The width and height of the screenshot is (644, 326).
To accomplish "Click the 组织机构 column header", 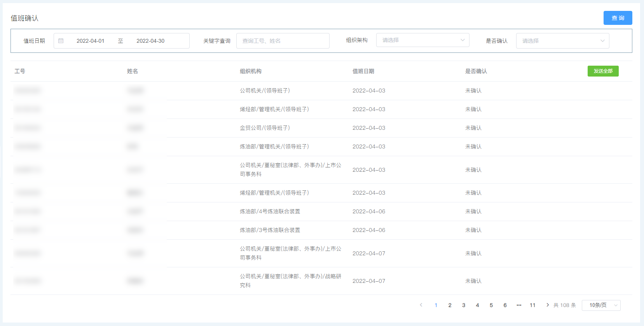I will 251,71.
